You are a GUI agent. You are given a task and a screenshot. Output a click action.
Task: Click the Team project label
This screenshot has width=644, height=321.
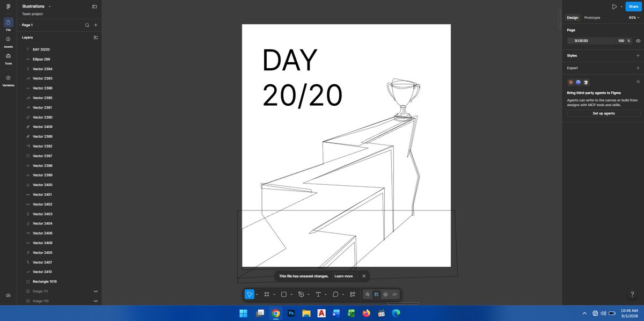pyautogui.click(x=32, y=14)
